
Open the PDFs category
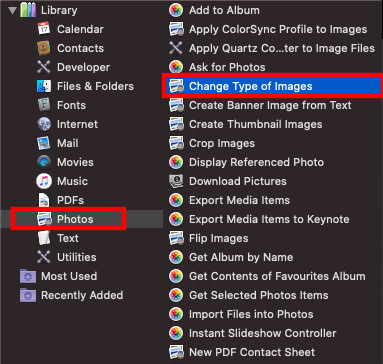tap(70, 200)
